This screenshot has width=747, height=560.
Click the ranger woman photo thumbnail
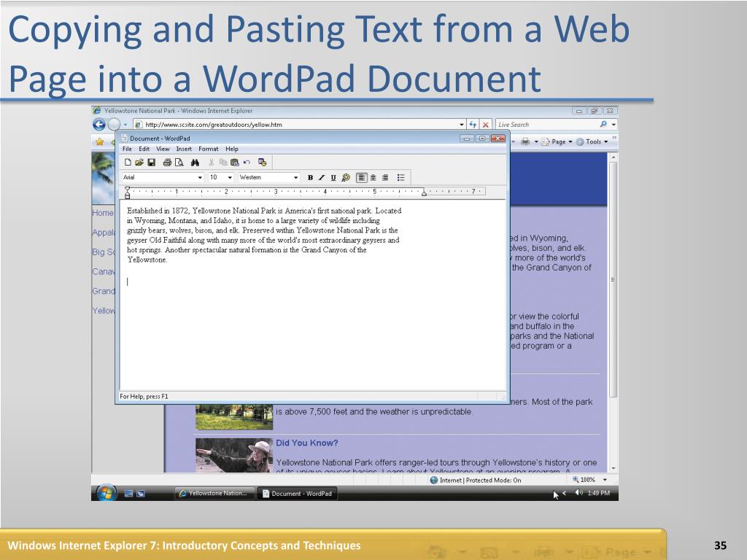tap(234, 455)
